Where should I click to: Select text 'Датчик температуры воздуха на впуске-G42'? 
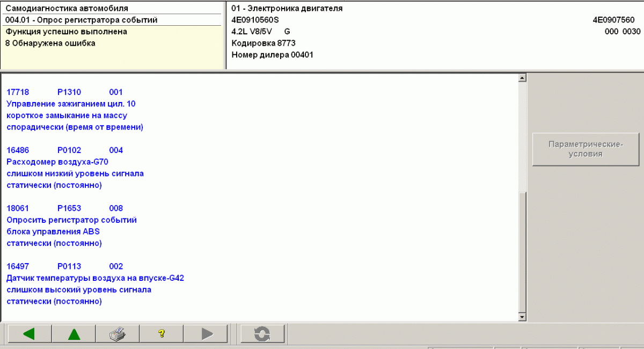pyautogui.click(x=96, y=278)
